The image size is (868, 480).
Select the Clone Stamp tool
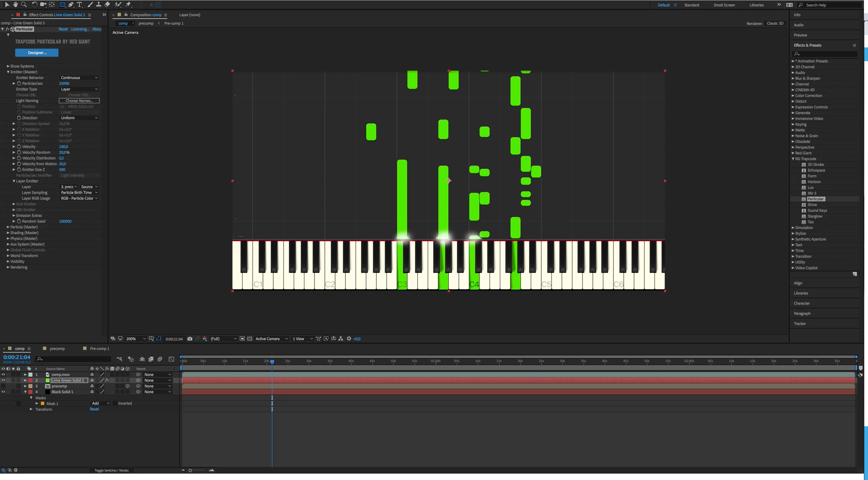[x=98, y=4]
